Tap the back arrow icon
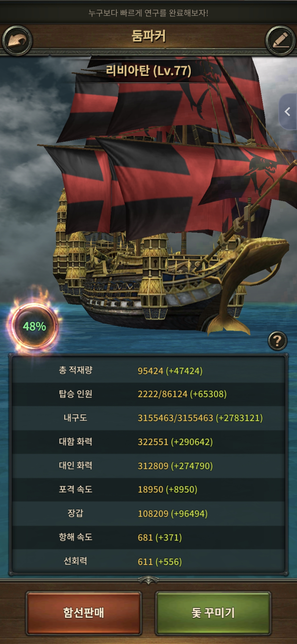Image resolution: width=297 pixels, height=644 pixels. pyautogui.click(x=17, y=41)
